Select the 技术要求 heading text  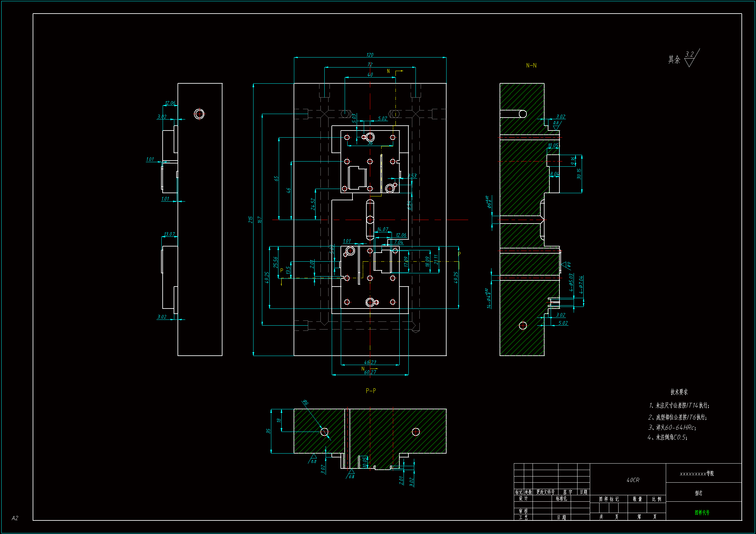679,392
